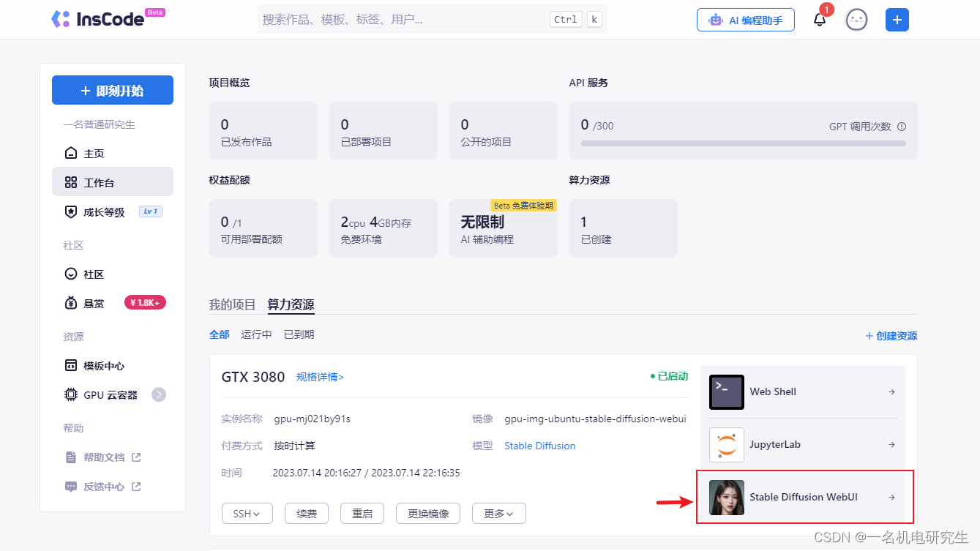
Task: Select the 已到期 filter
Action: point(299,334)
